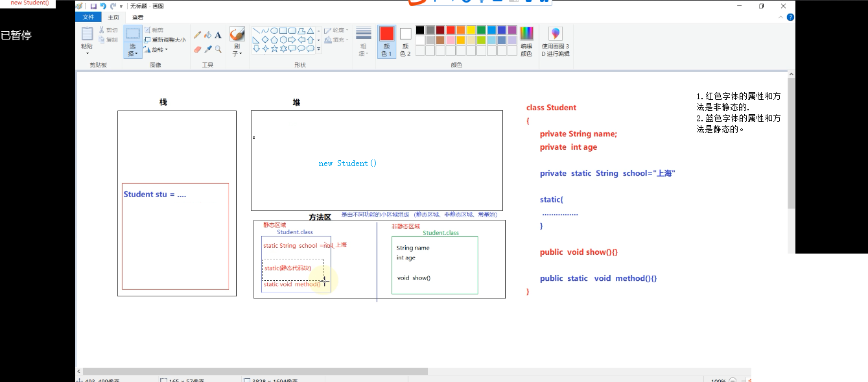
Task: Select Color 1 (颜色 1) button
Action: [x=387, y=42]
